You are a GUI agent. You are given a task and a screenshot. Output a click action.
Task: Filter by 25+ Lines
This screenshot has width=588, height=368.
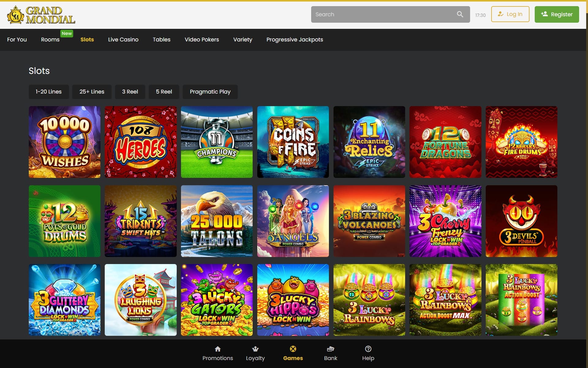(92, 92)
